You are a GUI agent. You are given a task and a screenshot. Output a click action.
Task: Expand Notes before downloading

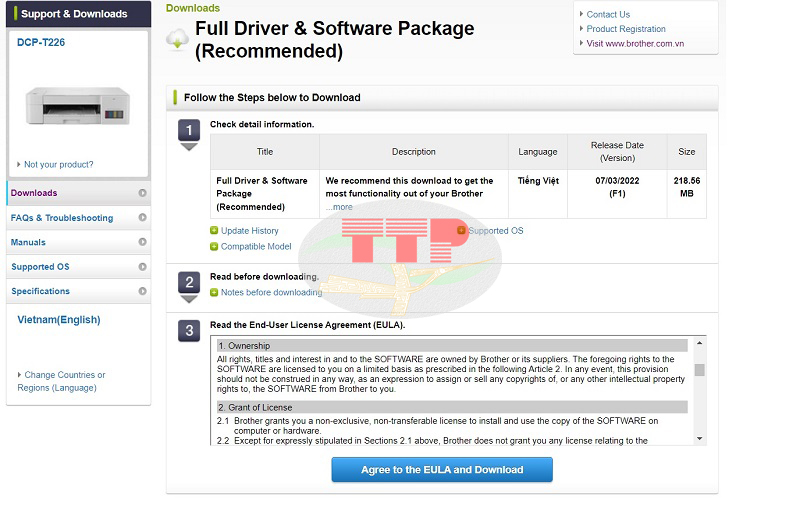pyautogui.click(x=271, y=292)
